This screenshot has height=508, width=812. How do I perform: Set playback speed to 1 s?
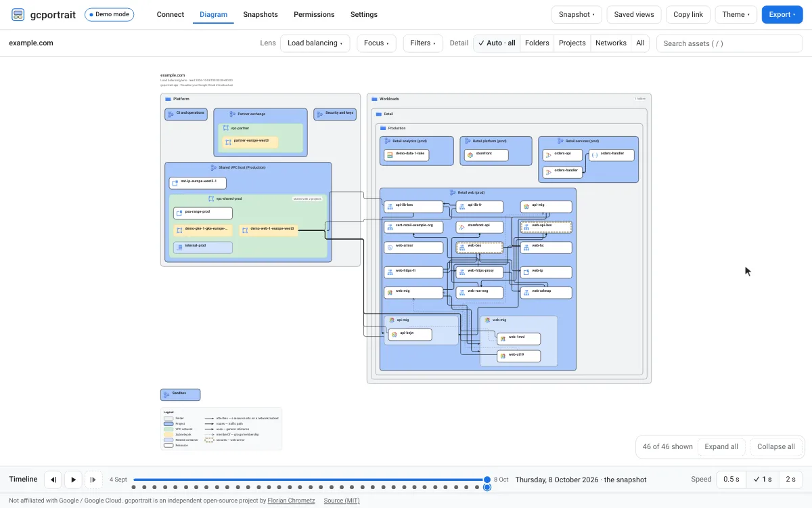point(763,480)
